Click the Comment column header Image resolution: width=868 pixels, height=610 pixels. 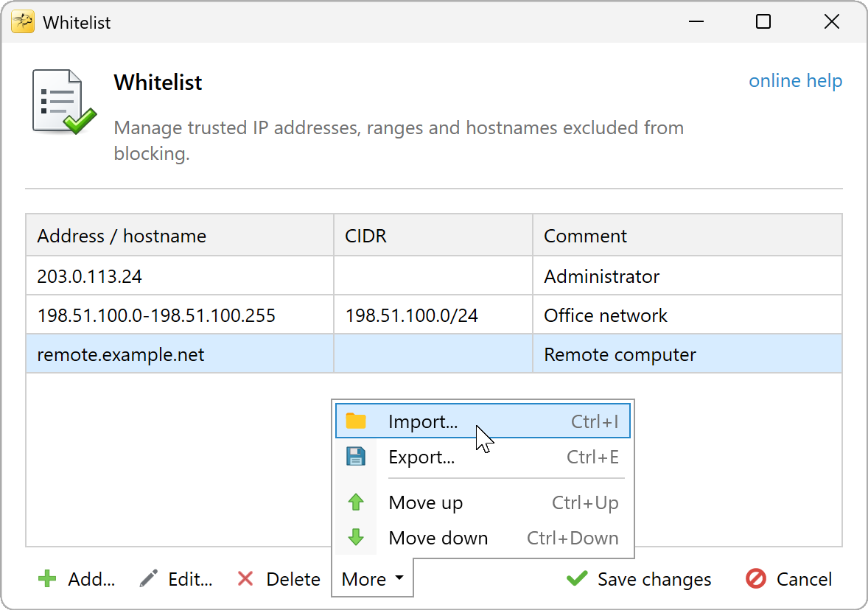click(687, 235)
